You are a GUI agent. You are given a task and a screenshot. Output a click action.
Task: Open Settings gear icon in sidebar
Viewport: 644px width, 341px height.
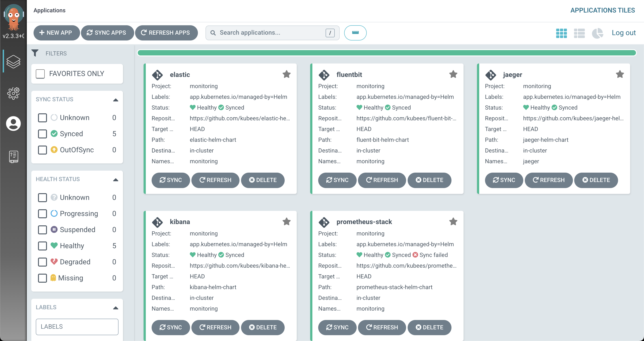coord(13,93)
